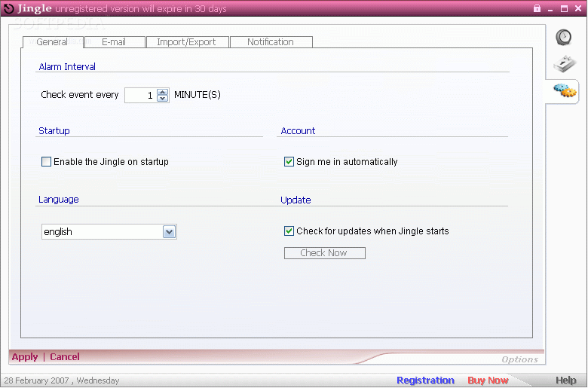588x388 pixels.
Task: Open the alarm clock panel icon
Action: tap(563, 37)
